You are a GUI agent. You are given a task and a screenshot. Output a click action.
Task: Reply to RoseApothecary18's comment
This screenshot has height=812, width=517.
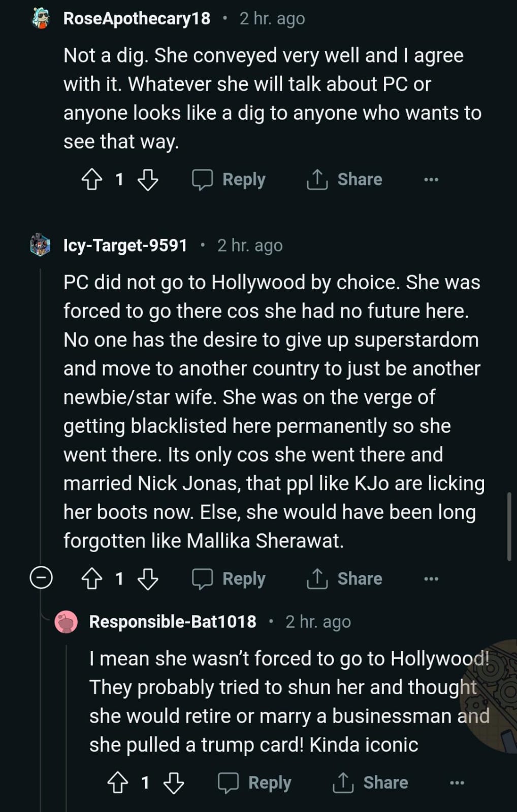(229, 180)
